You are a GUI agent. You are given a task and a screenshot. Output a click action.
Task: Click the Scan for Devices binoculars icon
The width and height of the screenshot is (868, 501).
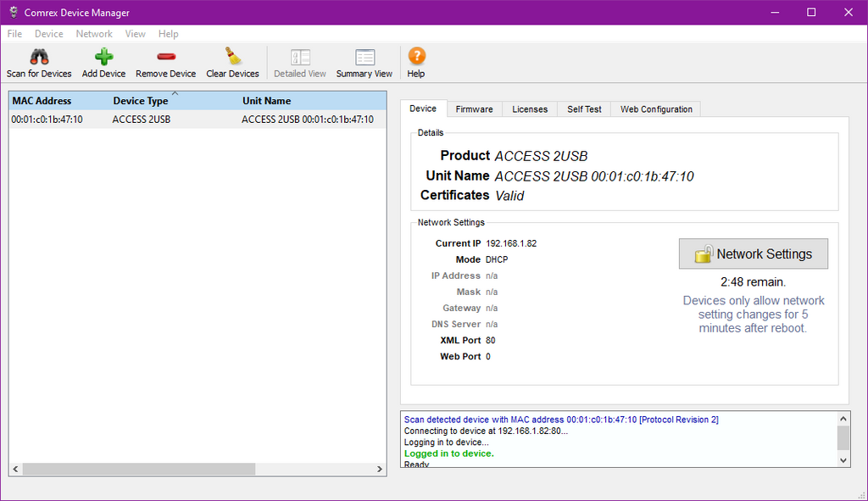[x=39, y=57]
